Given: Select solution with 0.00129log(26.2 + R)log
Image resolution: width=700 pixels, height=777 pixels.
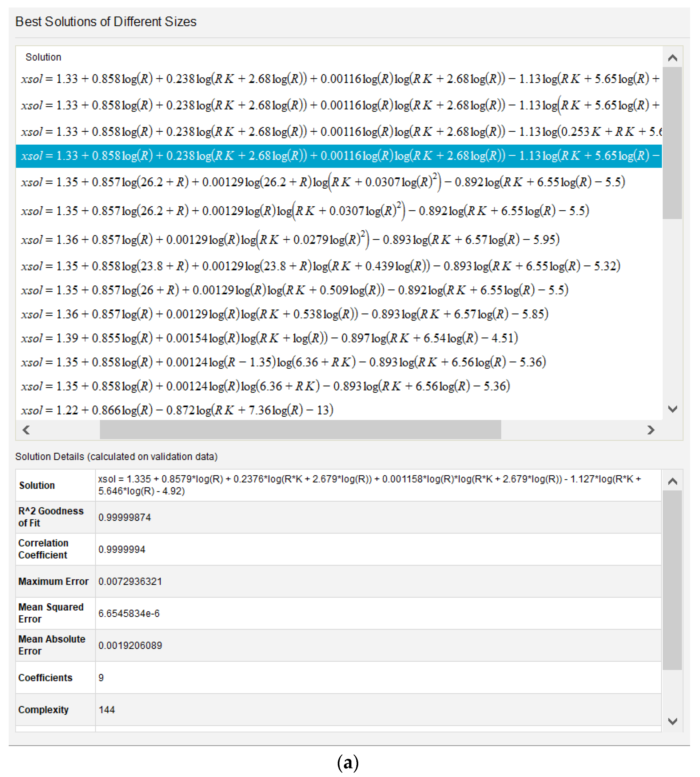Looking at the screenshot, I should tap(323, 182).
